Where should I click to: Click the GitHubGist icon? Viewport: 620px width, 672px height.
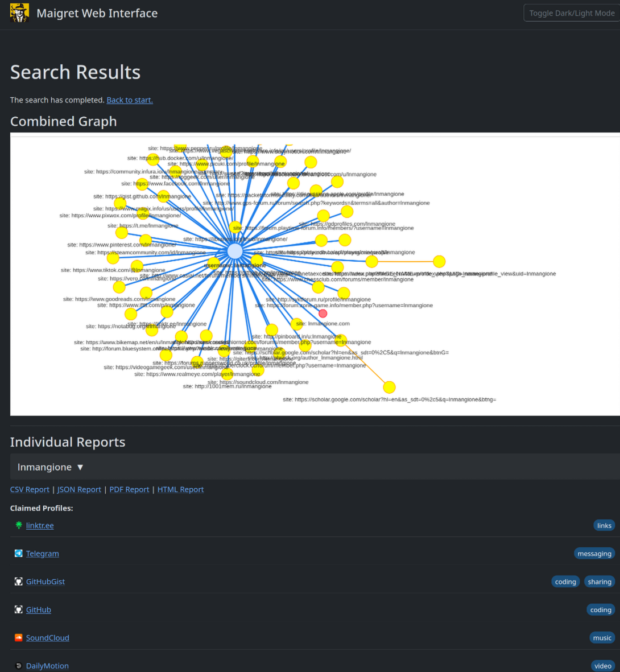18,581
